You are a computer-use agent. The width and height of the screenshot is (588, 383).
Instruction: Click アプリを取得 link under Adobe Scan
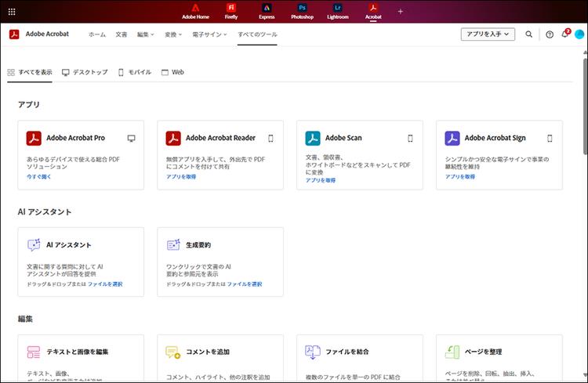[x=321, y=180]
